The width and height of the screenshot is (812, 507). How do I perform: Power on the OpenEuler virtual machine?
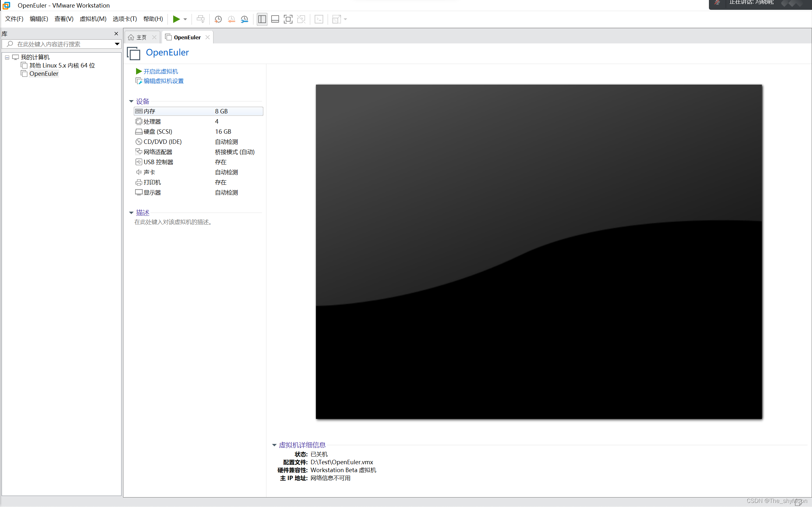click(177, 19)
